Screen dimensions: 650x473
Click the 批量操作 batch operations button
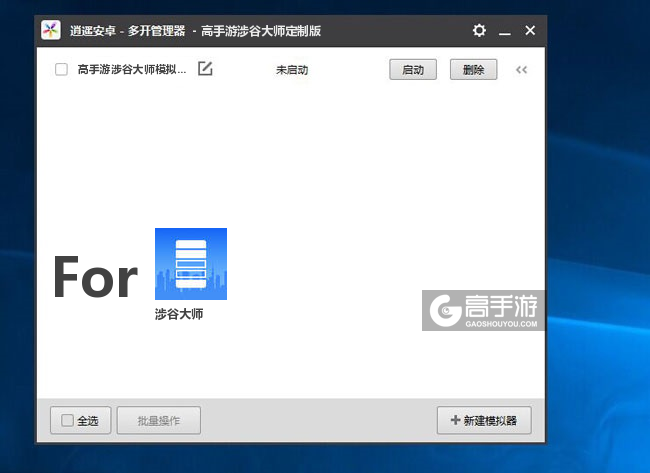[x=159, y=421]
